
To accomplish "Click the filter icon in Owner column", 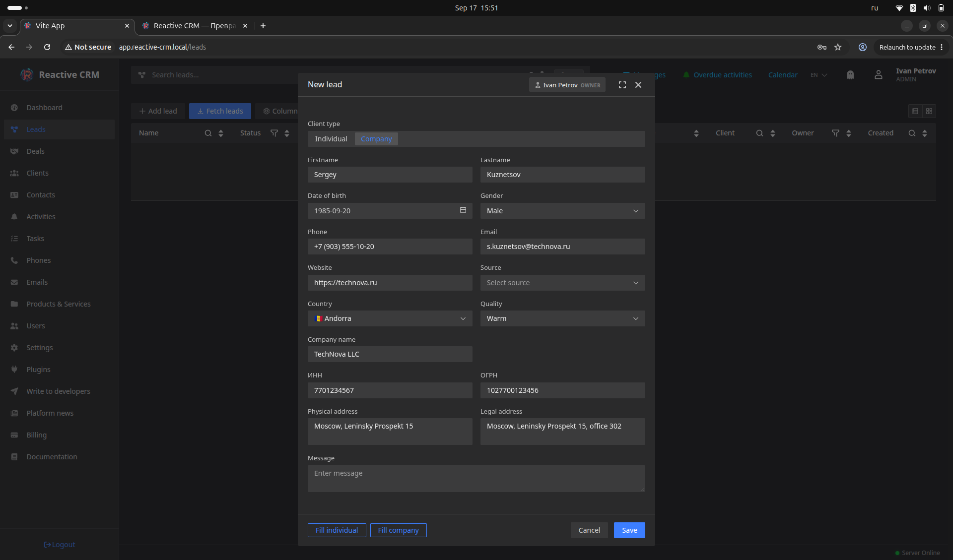I will point(835,133).
